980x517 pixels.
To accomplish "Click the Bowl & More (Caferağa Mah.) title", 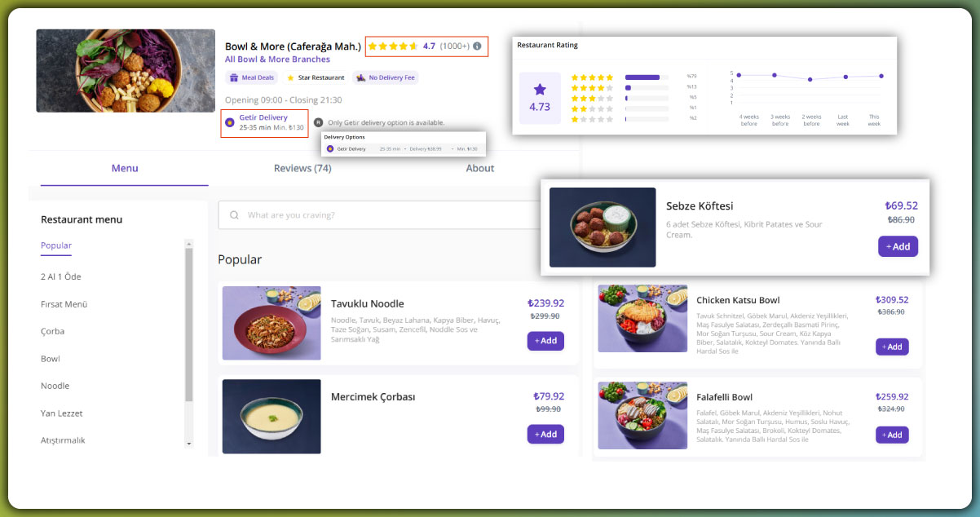I will tap(293, 46).
